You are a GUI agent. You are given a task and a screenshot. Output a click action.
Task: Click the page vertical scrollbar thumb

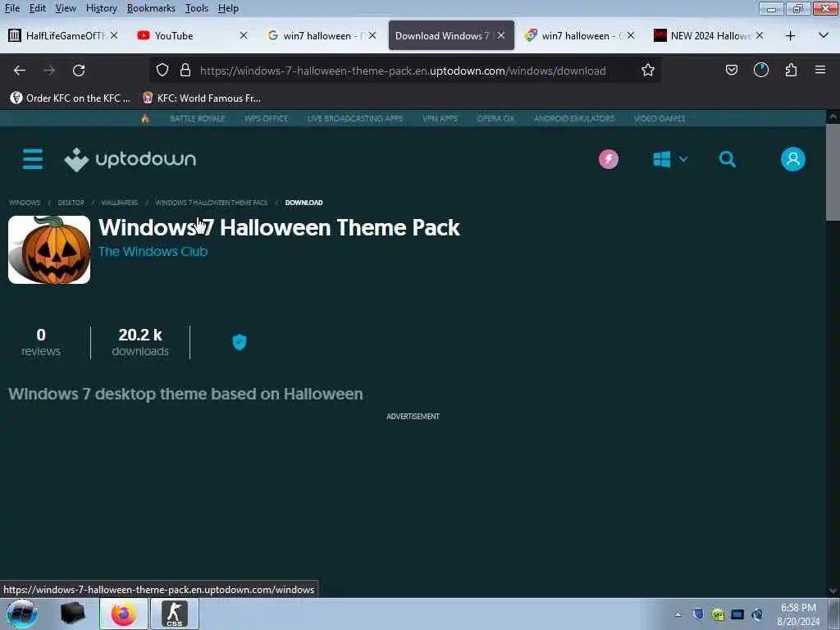pos(833,171)
